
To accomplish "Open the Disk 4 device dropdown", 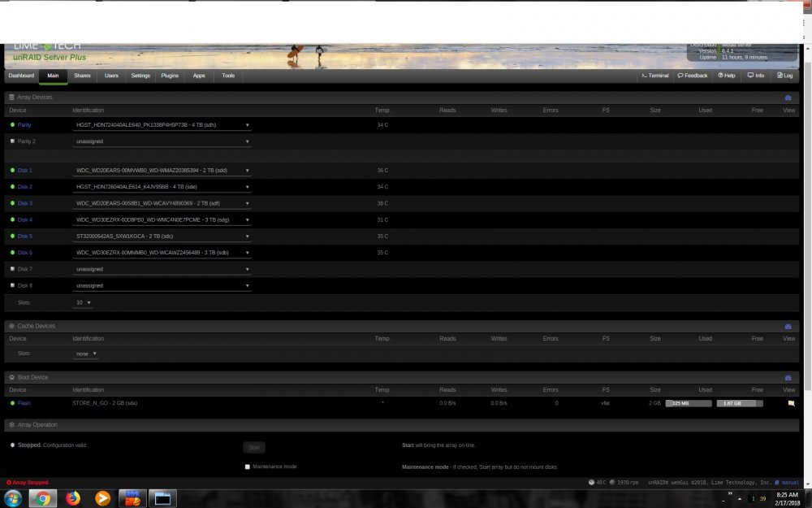I will point(162,219).
